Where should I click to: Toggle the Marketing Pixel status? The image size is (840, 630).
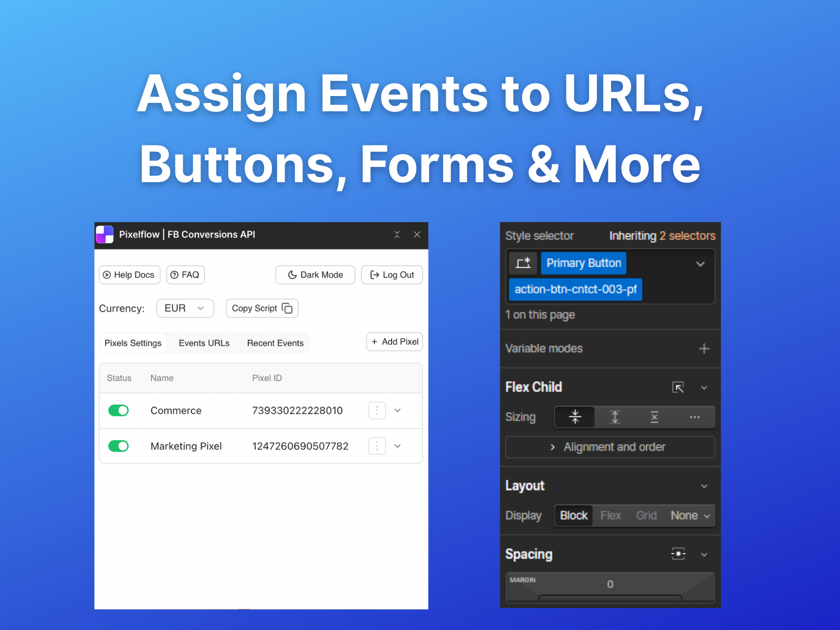119,446
